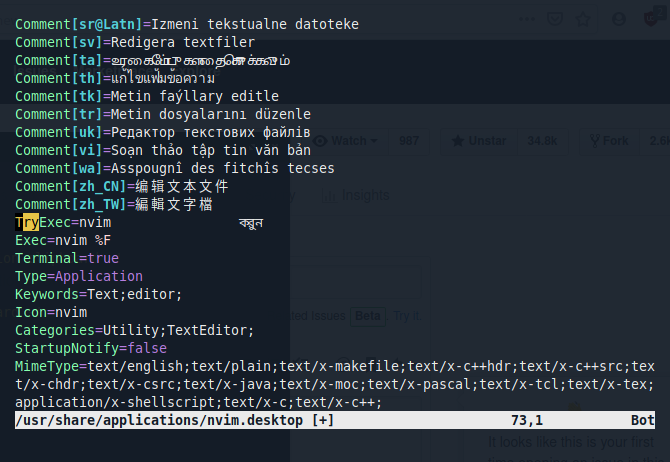This screenshot has height=462, width=670.
Task: Click the browser bookmark star icon
Action: point(583,19)
